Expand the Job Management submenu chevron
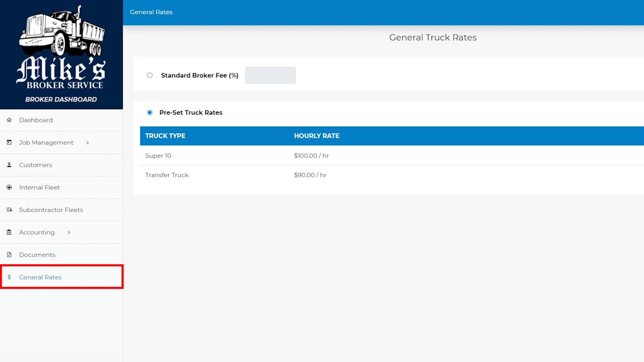Viewport: 644px width, 362px height. 87,142
